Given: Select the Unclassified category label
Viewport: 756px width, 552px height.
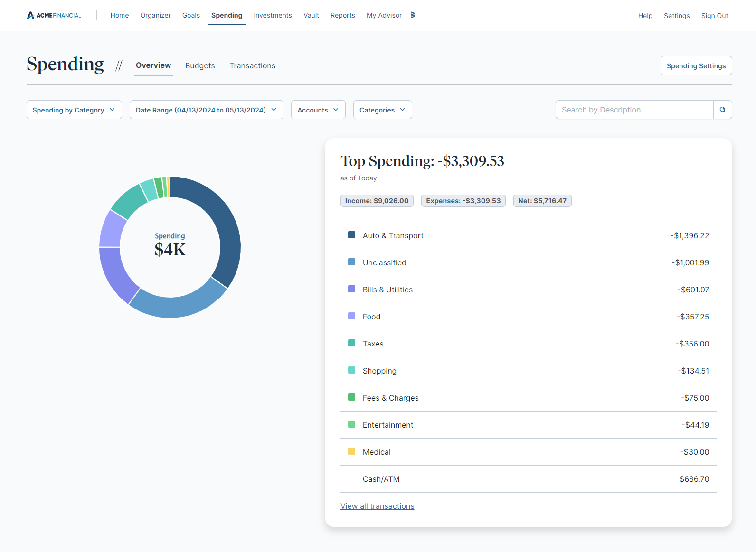Looking at the screenshot, I should (384, 262).
